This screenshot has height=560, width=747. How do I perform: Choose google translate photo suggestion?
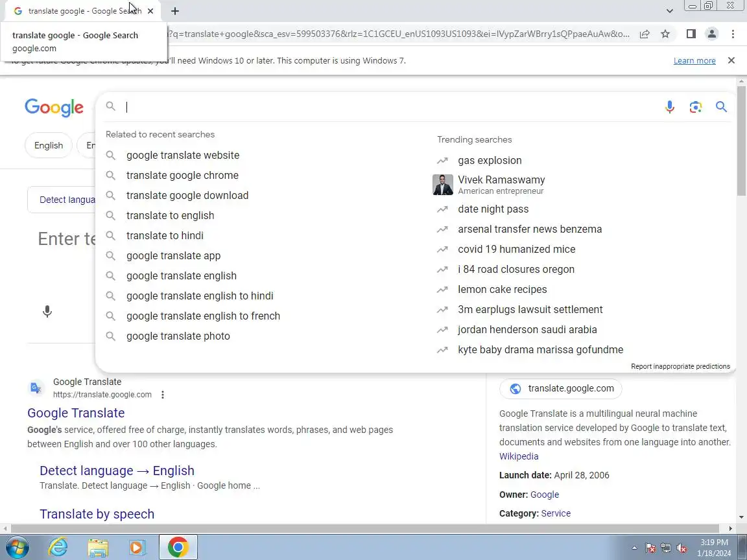(x=178, y=336)
